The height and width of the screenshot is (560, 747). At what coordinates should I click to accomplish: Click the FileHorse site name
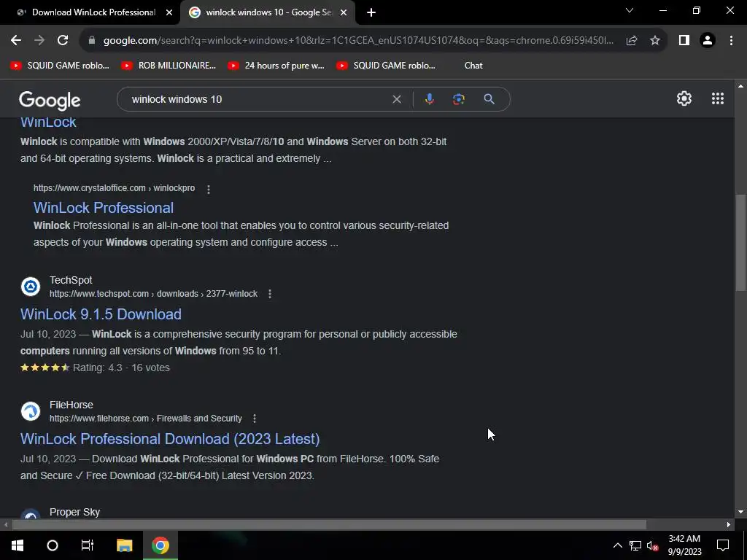71,405
